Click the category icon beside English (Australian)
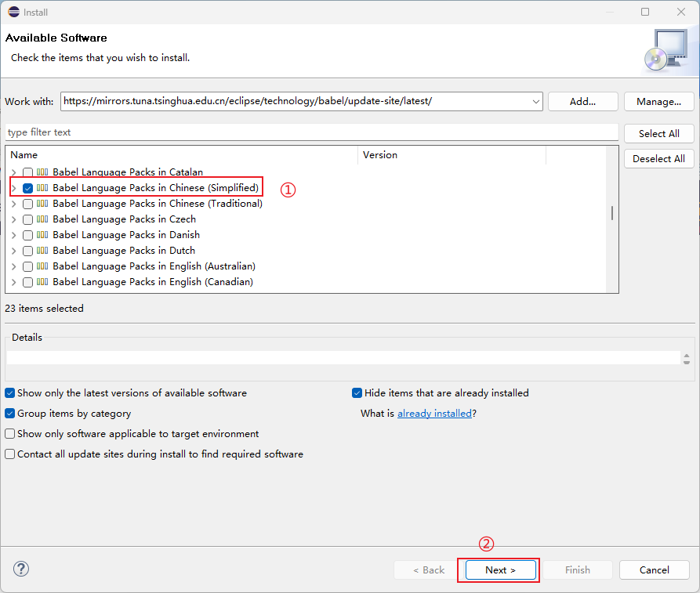Viewport: 700px width, 593px height. 42,266
